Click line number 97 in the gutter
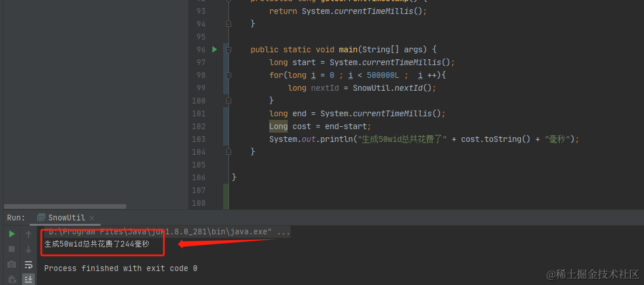This screenshot has height=285, width=644. 201,62
